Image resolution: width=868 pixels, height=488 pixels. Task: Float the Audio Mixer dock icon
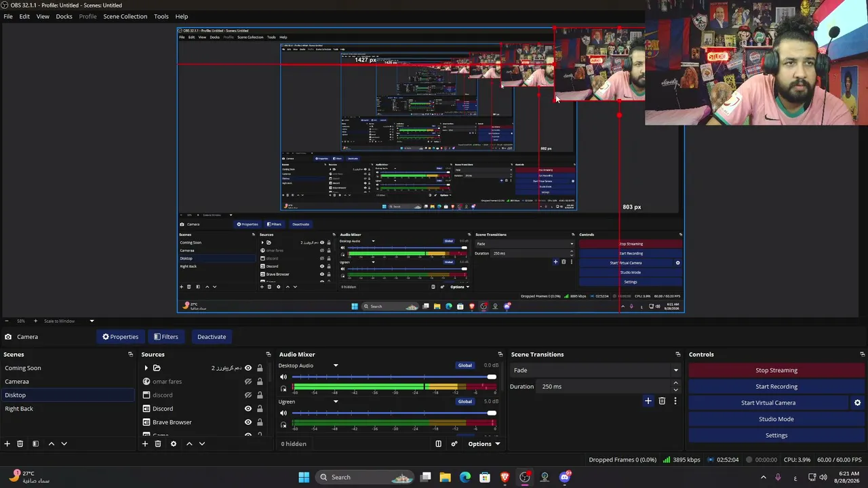(500, 354)
